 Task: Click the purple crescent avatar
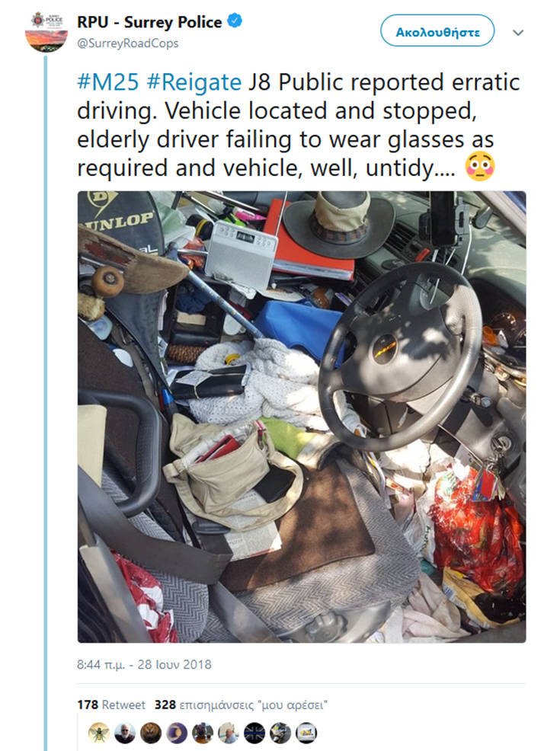pyautogui.click(x=176, y=733)
